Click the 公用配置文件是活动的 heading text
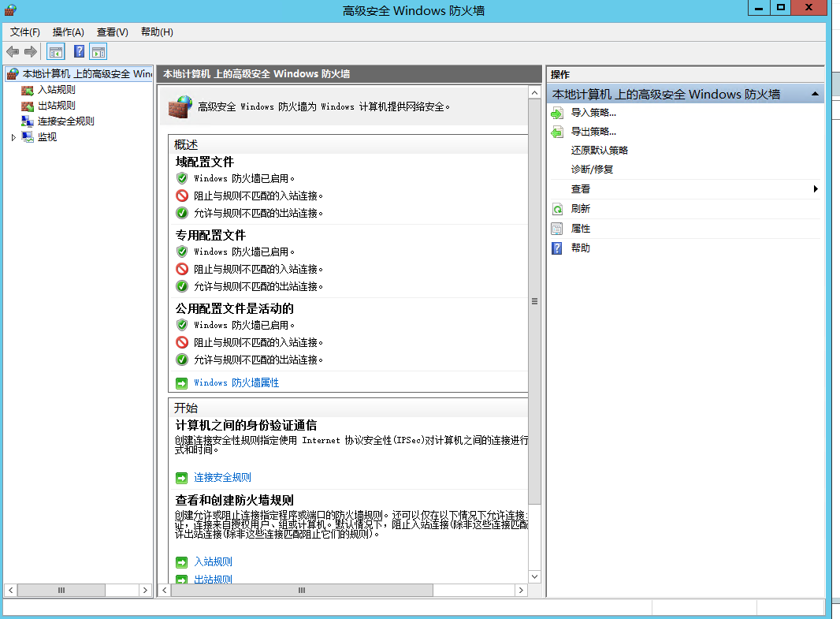The height and width of the screenshot is (619, 840). (x=235, y=308)
